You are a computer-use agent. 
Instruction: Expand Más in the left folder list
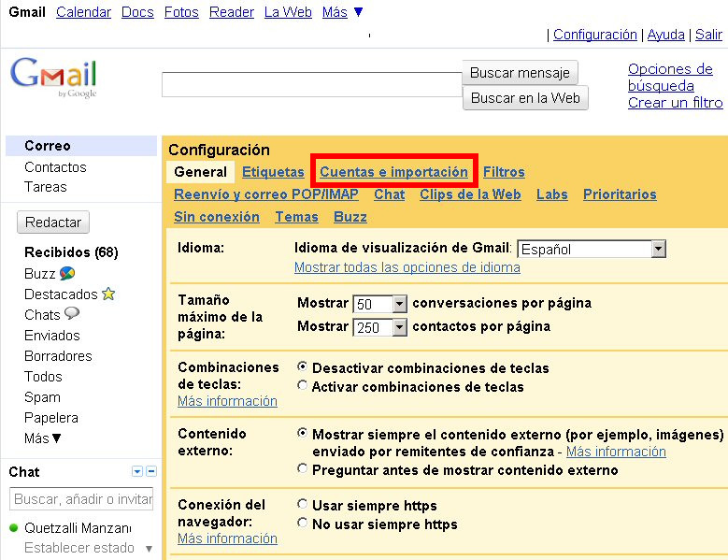coord(43,438)
